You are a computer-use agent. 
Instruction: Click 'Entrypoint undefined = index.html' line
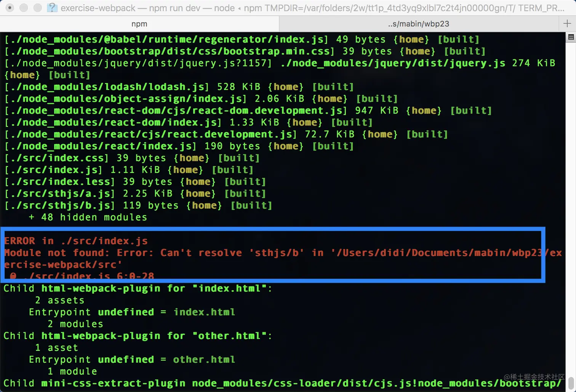pyautogui.click(x=132, y=312)
